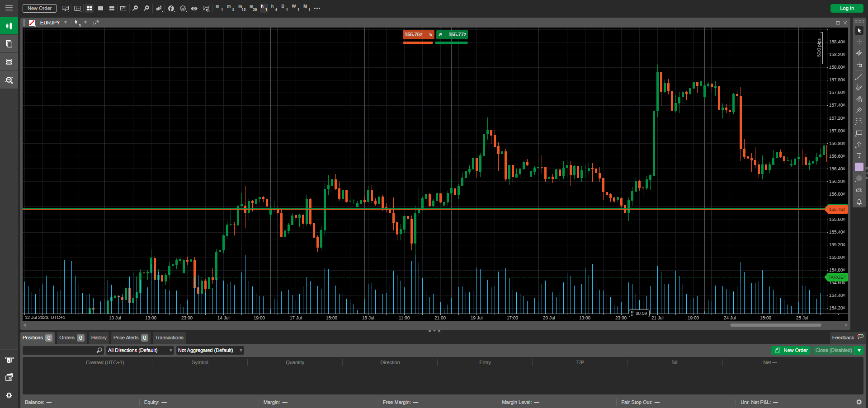Select the equidistant channel tool
Image resolution: width=868 pixels, height=408 pixels.
coord(859,99)
